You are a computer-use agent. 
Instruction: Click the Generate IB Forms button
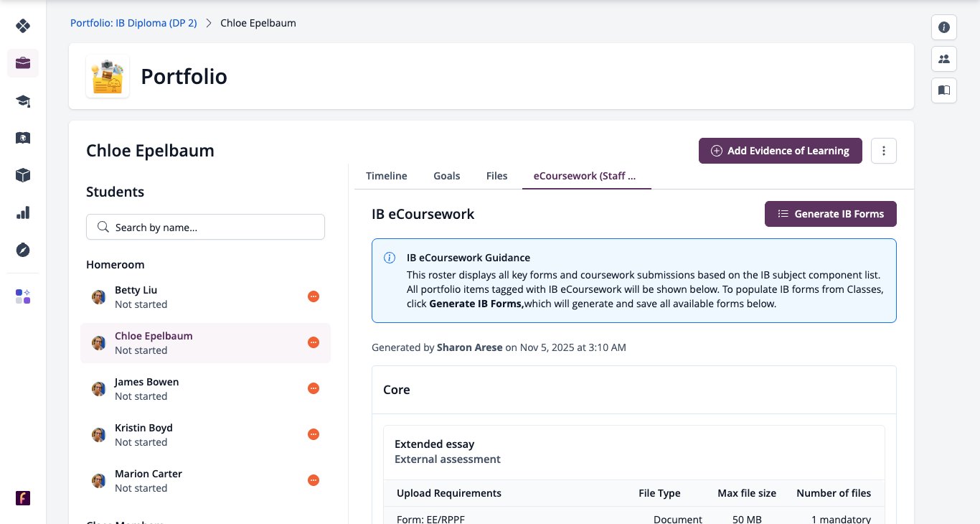pyautogui.click(x=831, y=214)
